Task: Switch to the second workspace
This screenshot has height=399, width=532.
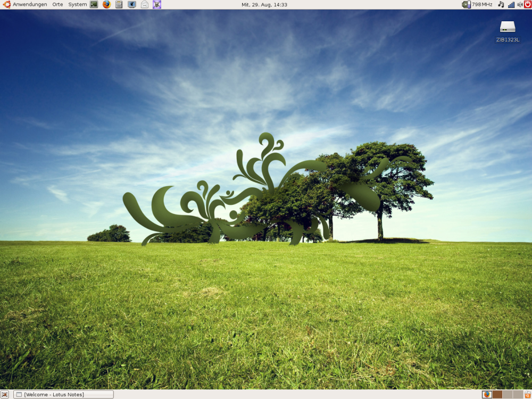Action: click(497, 394)
